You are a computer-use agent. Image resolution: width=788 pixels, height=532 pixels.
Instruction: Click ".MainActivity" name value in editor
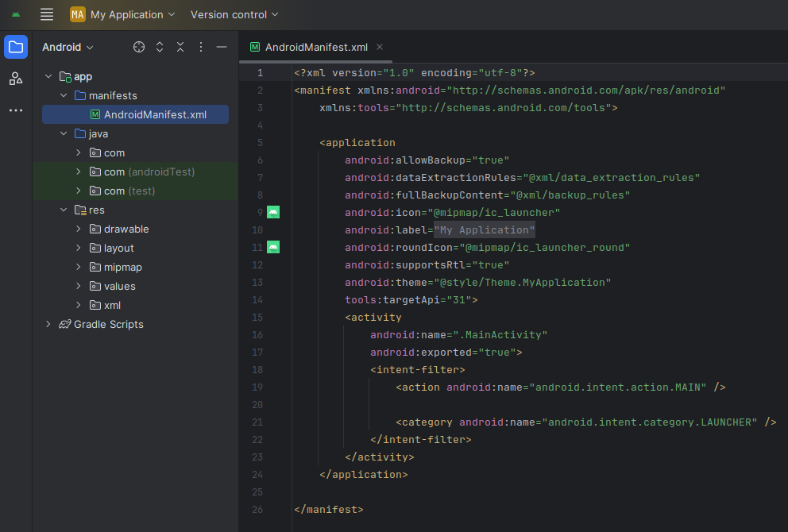(x=500, y=335)
